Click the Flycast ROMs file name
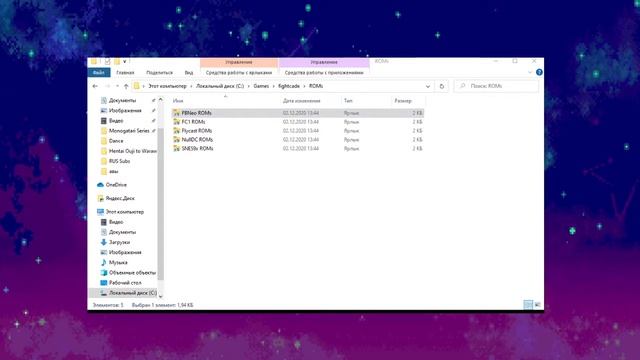 coord(197,131)
